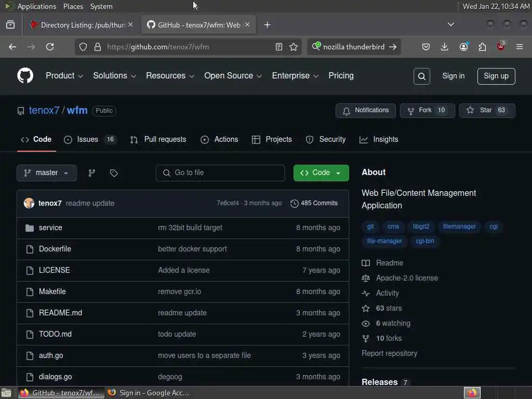The image size is (532, 399).
Task: Open Dockerfile file
Action: pos(55,249)
